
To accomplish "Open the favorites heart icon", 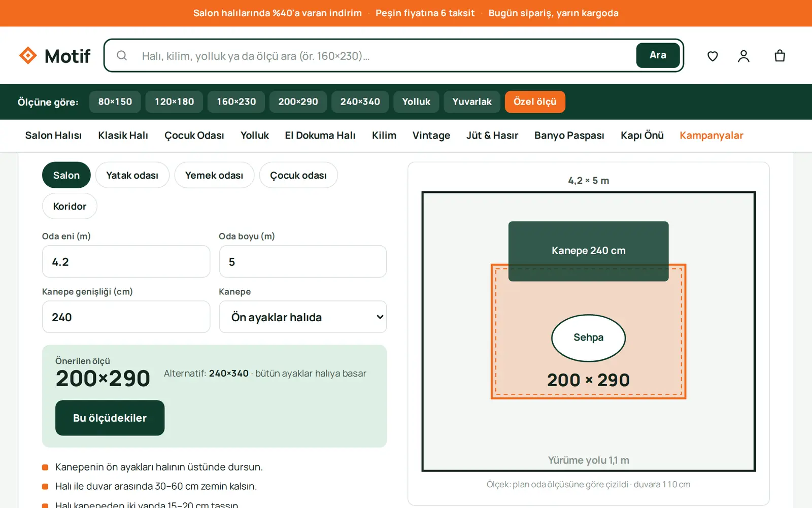I will pos(713,56).
